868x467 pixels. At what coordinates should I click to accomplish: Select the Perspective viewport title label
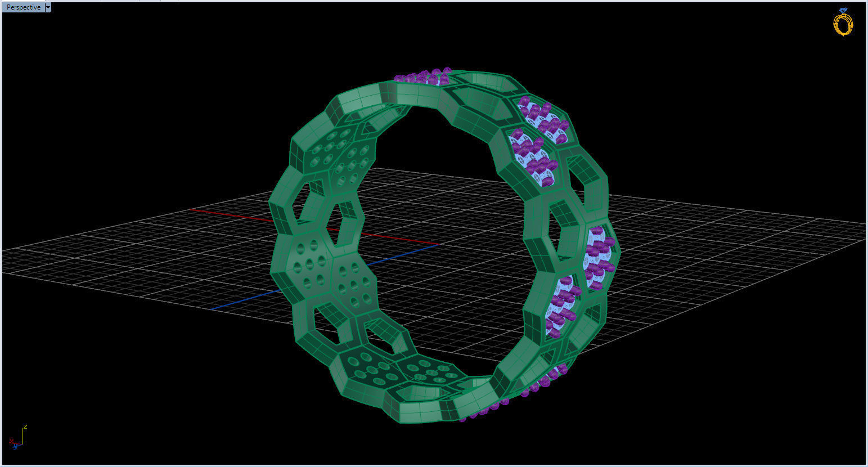[x=23, y=7]
